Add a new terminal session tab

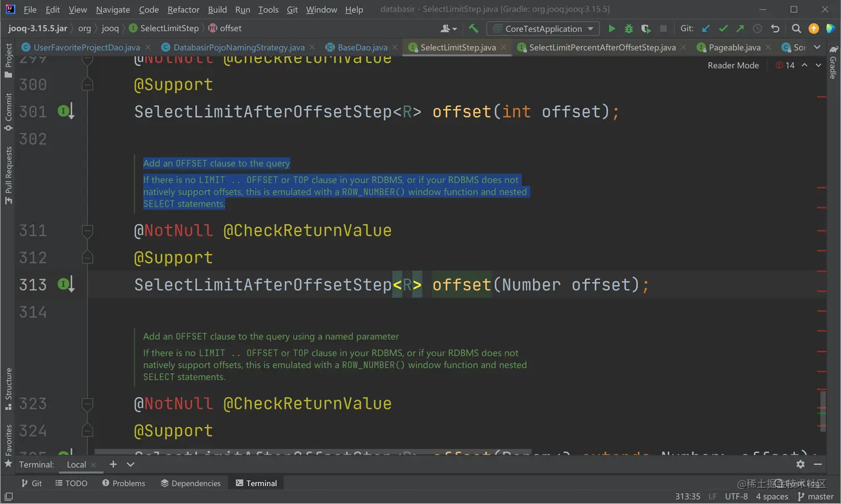[x=113, y=464]
